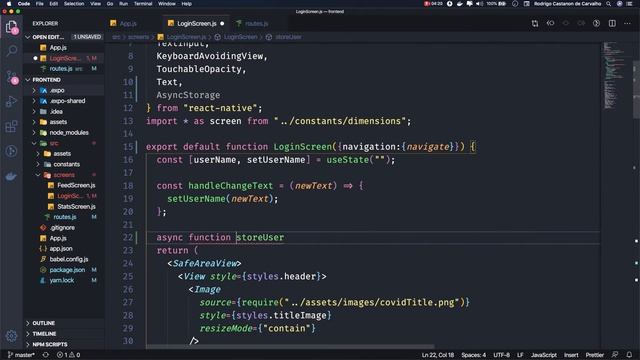Go to previous change arrow in toolbar

(x=550, y=24)
